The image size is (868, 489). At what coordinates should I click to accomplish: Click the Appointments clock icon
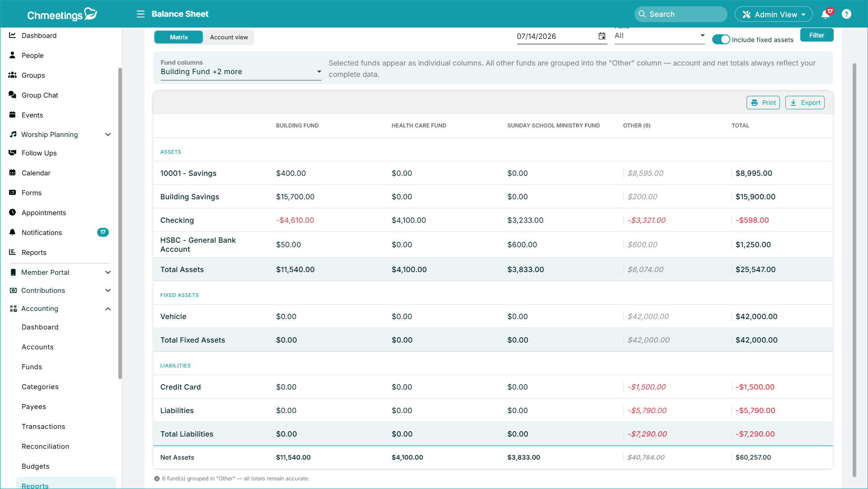(13, 212)
